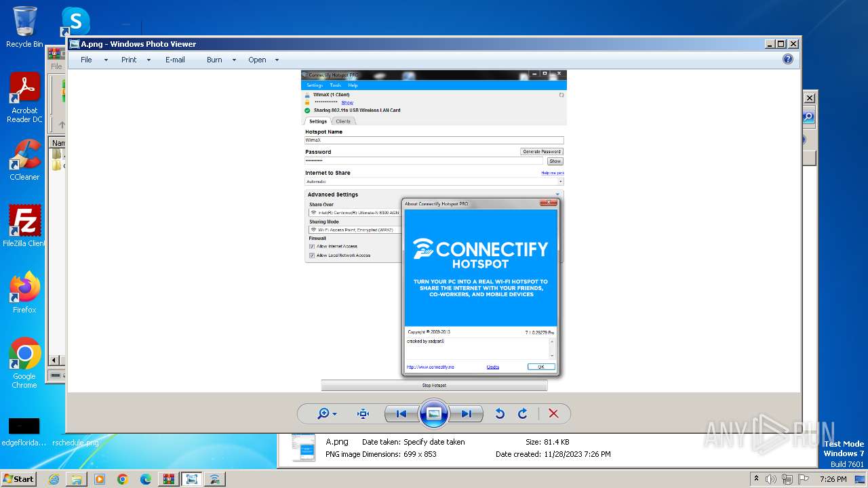868x488 pixels.
Task: Click the 7:26 PM taskbar clock
Action: click(833, 479)
